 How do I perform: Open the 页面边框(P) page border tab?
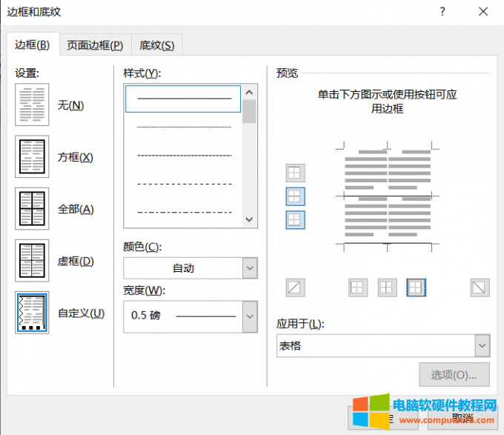click(95, 45)
